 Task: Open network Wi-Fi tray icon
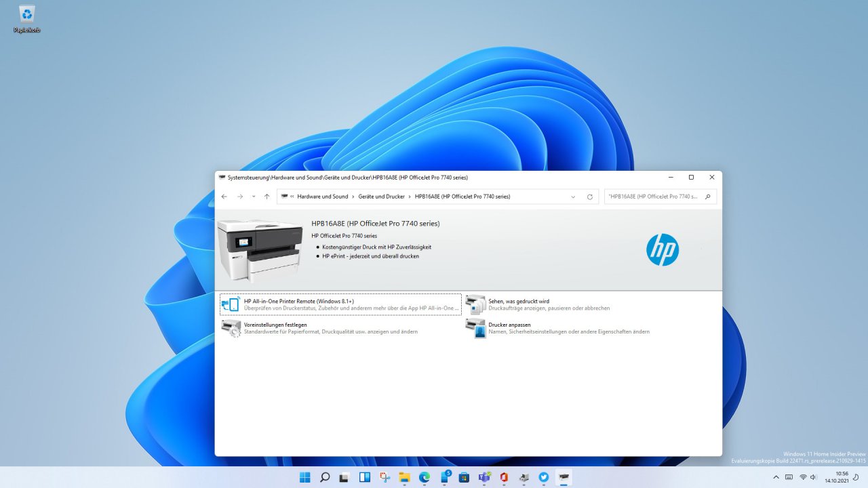803,477
